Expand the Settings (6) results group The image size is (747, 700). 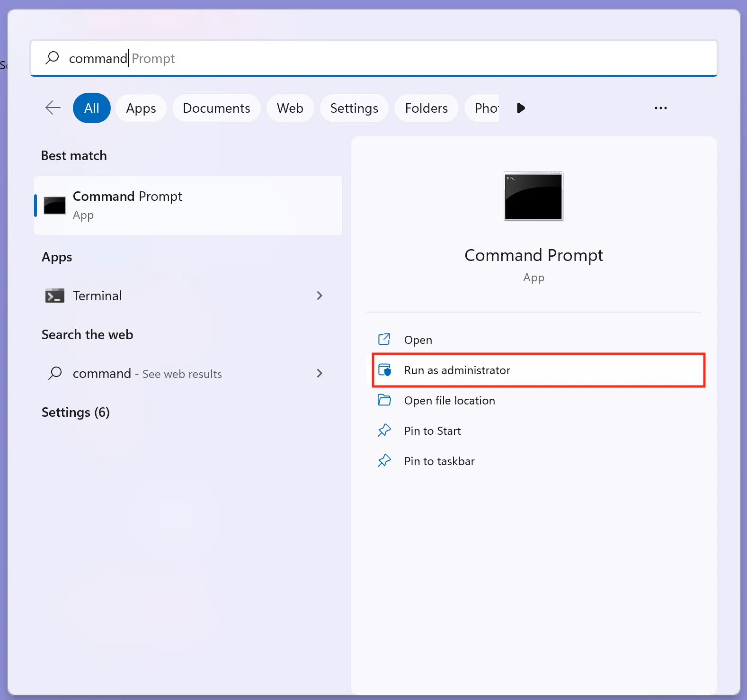[x=76, y=412]
